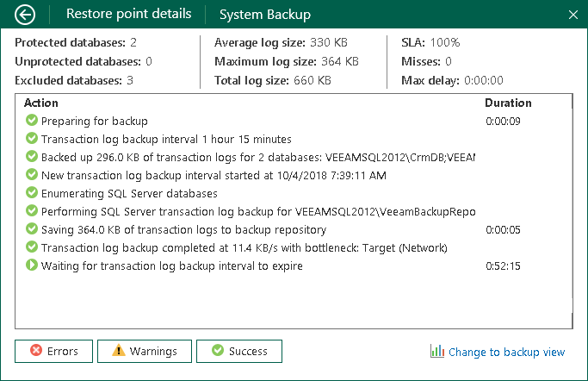Click green status icon beside Preparing for backup
The width and height of the screenshot is (588, 381).
tap(32, 122)
